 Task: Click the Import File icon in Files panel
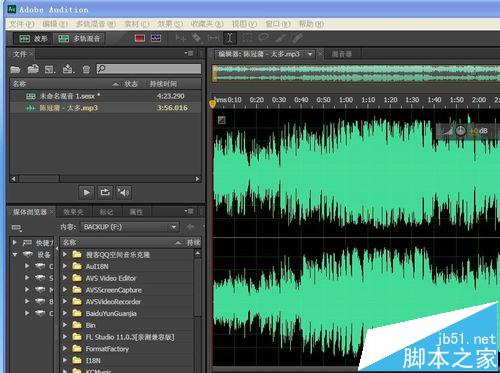tap(33, 69)
